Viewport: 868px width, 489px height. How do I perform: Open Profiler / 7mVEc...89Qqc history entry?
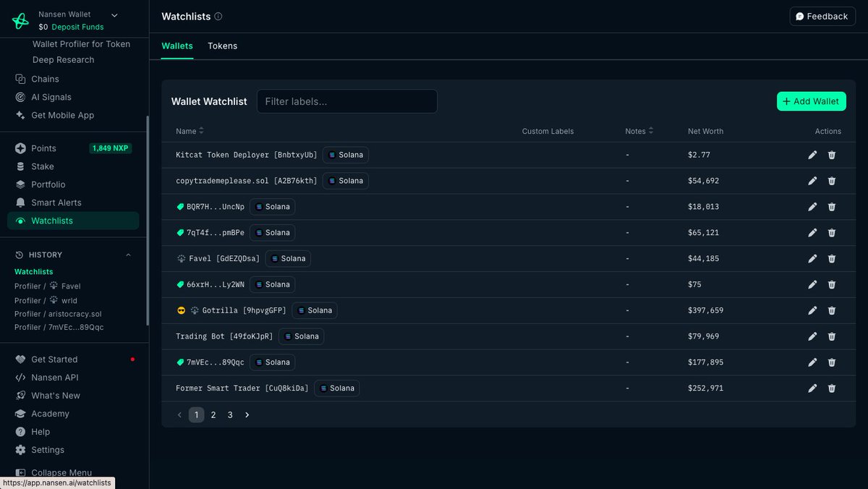coord(59,327)
